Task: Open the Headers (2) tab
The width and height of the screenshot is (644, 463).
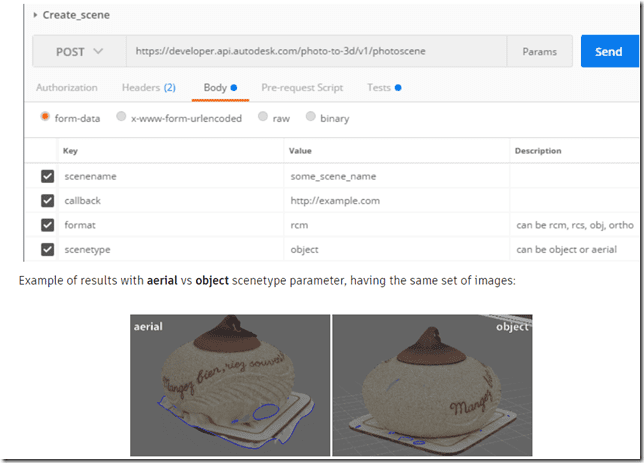Action: (148, 88)
